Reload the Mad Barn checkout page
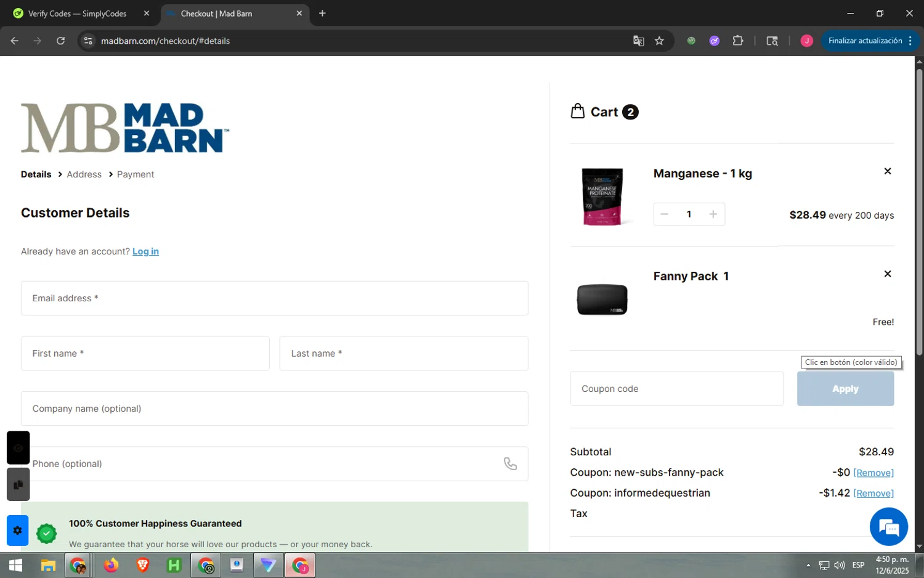Screen dimensions: 924x578 click(60, 41)
